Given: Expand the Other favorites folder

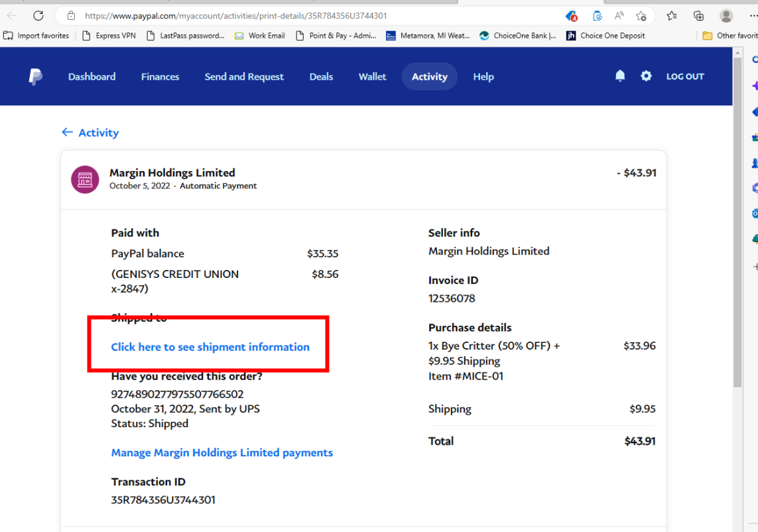Looking at the screenshot, I should tap(729, 36).
